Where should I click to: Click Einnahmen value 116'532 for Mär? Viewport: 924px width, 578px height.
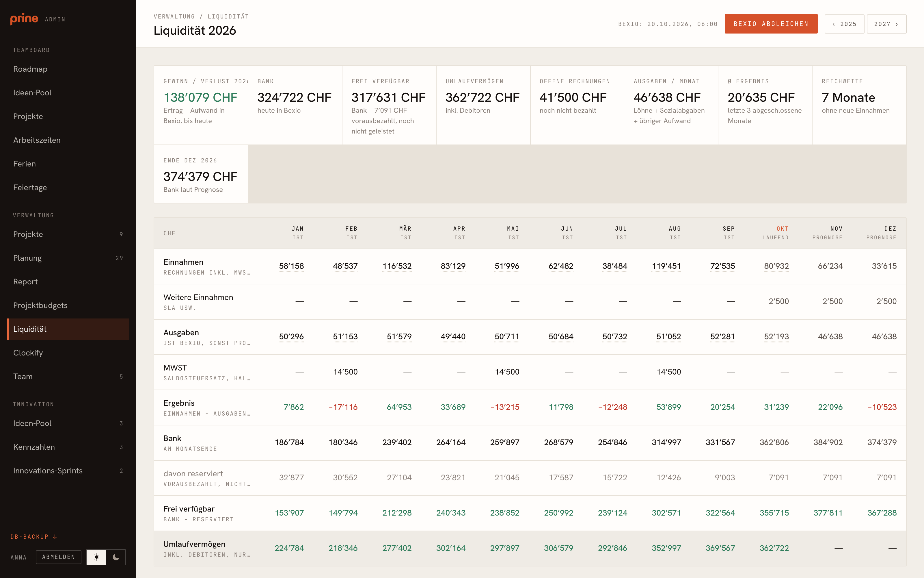pyautogui.click(x=397, y=266)
